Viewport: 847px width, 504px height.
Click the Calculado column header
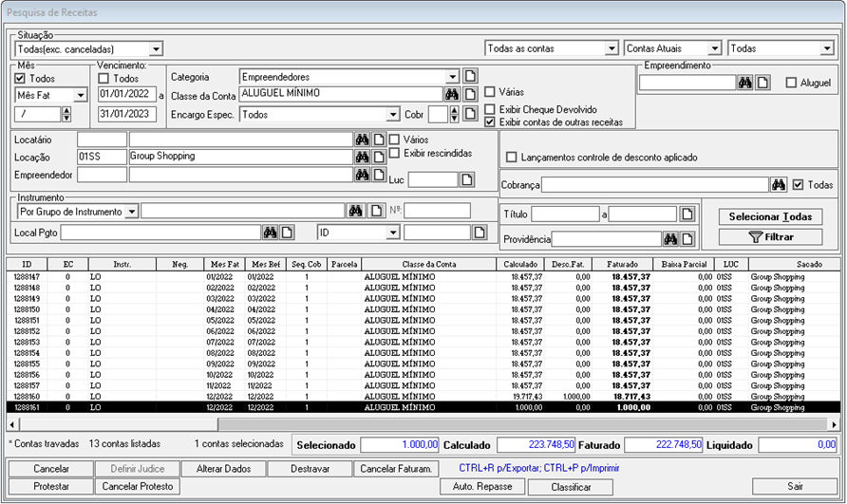click(520, 264)
